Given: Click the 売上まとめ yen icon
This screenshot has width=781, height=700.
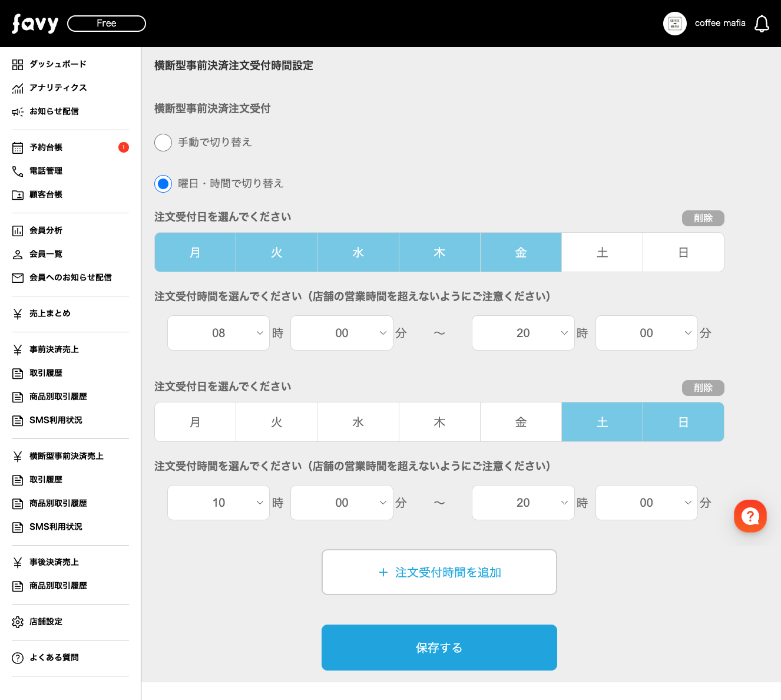Looking at the screenshot, I should pyautogui.click(x=18, y=313).
